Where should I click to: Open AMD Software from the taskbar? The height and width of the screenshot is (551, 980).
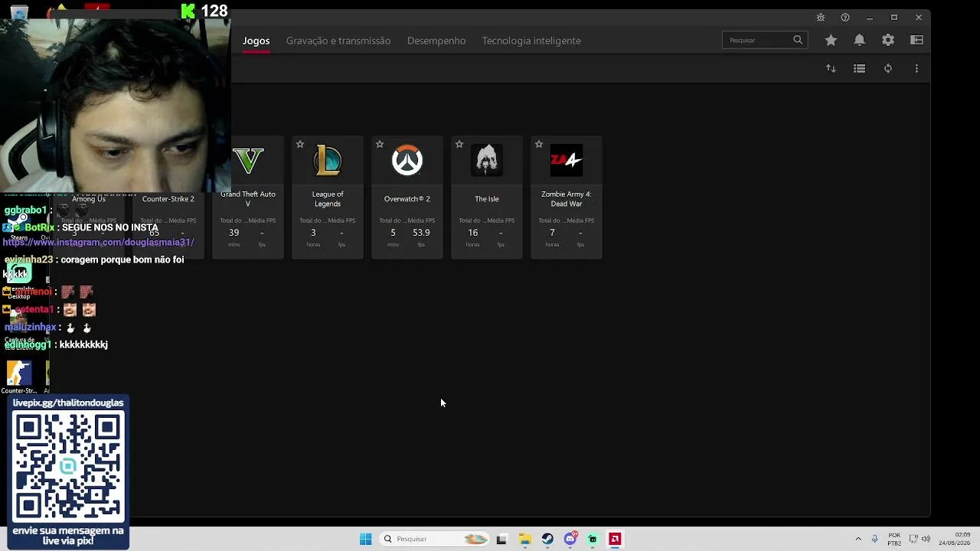click(615, 539)
